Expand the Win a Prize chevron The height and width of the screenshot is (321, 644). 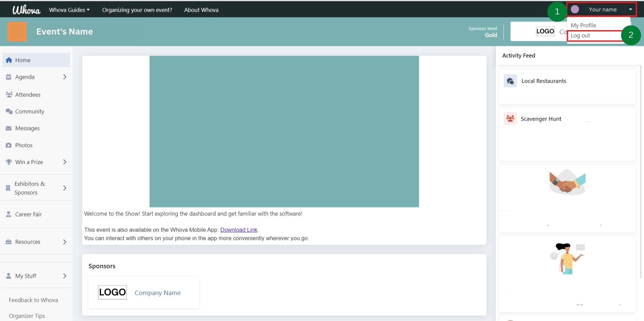[65, 162]
